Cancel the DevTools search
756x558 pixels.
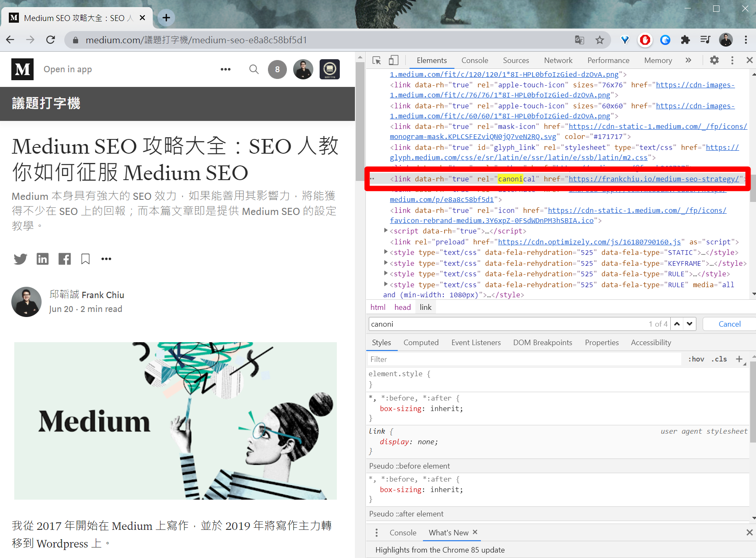click(729, 324)
